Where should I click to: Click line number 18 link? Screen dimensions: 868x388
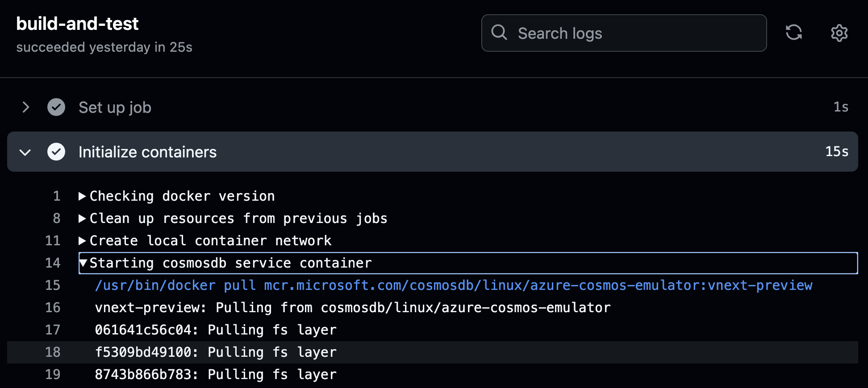[53, 352]
